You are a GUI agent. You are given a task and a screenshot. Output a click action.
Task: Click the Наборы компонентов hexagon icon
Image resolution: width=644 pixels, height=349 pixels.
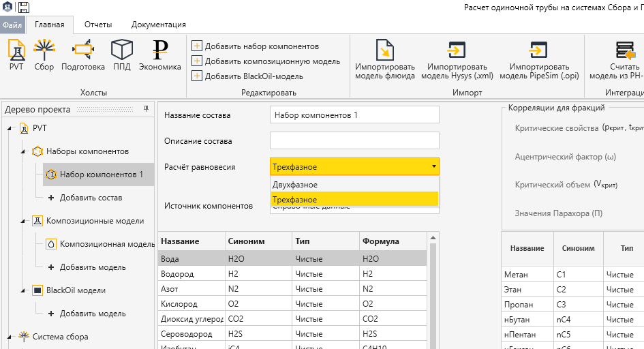coord(37,151)
